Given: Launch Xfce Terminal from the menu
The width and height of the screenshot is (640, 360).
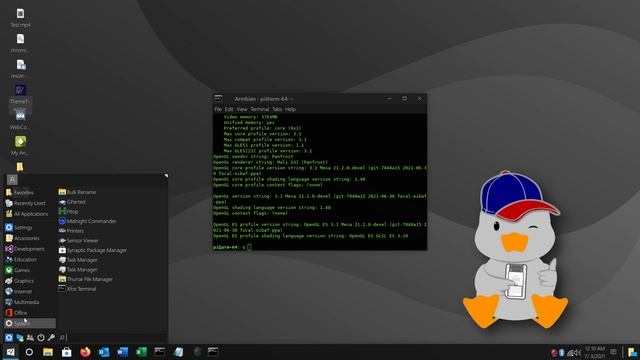Looking at the screenshot, I should pyautogui.click(x=77, y=289).
